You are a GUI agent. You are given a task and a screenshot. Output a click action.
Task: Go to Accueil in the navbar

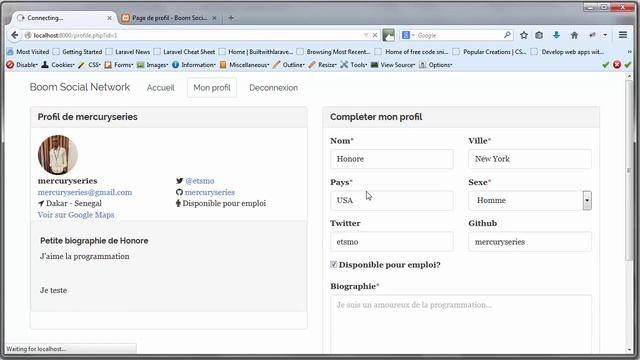160,88
